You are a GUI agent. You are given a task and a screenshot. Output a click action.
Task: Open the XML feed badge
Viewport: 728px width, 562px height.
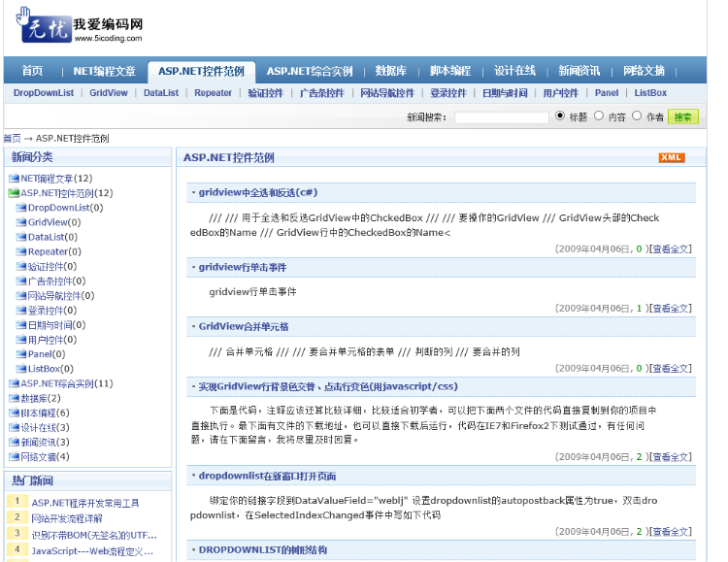(672, 157)
